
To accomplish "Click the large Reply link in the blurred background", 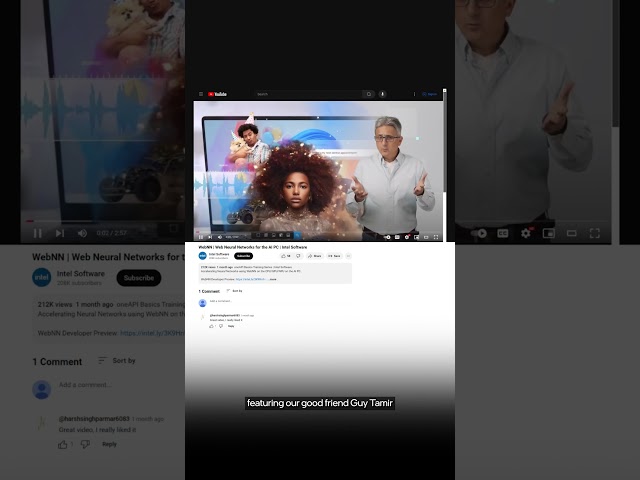I will (109, 444).
